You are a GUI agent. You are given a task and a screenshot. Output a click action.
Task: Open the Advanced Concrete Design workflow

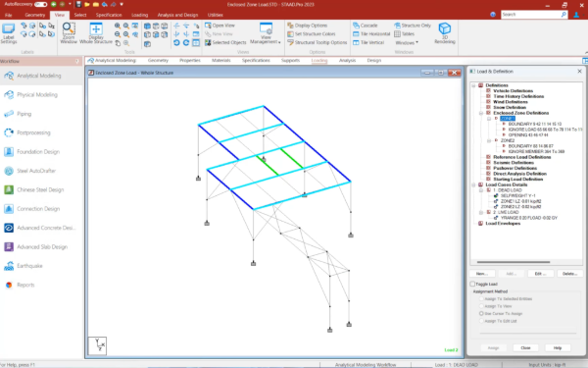click(41, 228)
